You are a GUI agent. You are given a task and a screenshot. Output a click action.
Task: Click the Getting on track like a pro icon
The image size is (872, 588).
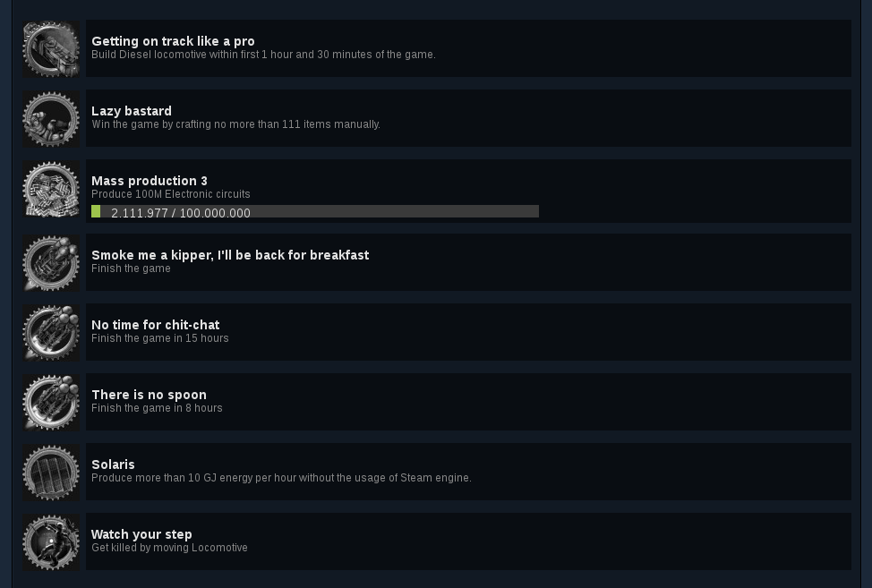tap(51, 48)
